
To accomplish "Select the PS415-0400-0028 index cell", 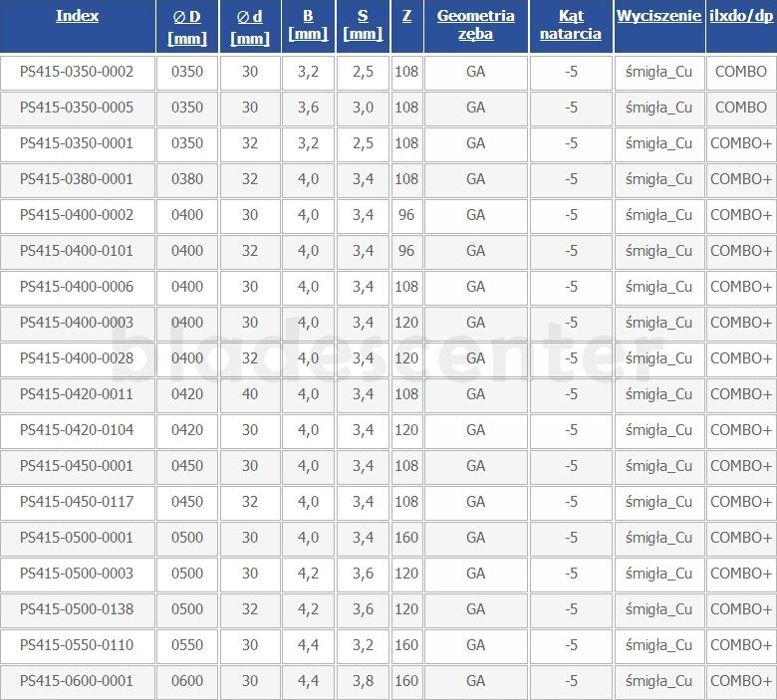I will [77, 358].
